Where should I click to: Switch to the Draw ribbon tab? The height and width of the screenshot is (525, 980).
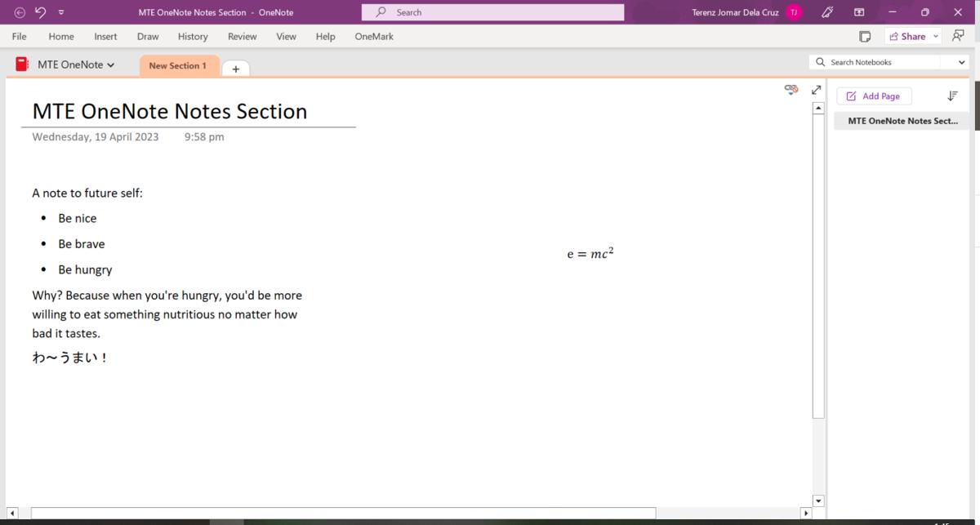click(x=147, y=36)
